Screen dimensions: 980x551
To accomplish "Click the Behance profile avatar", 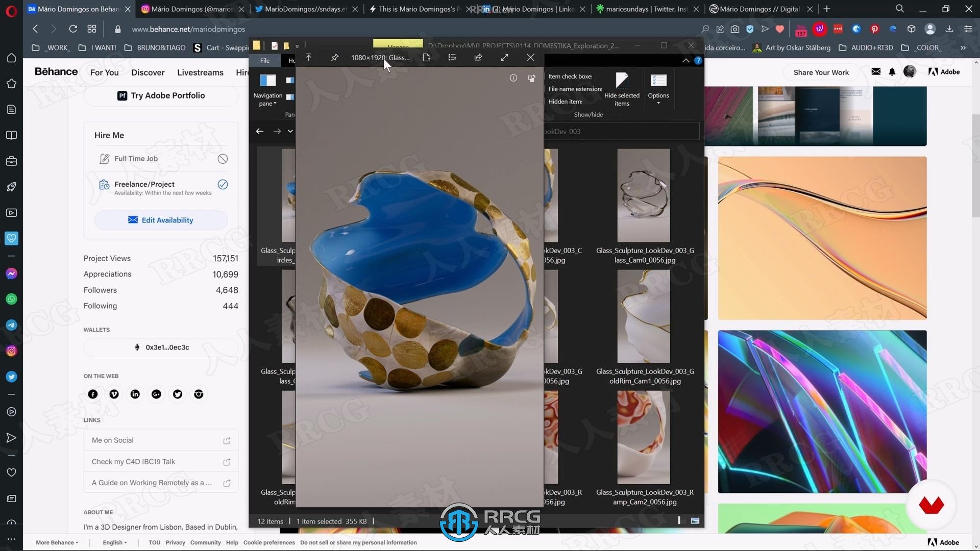I will 910,72.
